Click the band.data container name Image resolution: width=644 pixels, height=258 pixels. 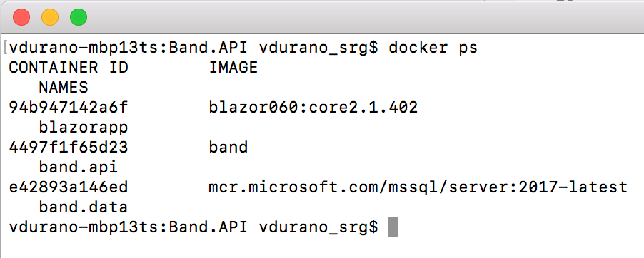(x=84, y=207)
